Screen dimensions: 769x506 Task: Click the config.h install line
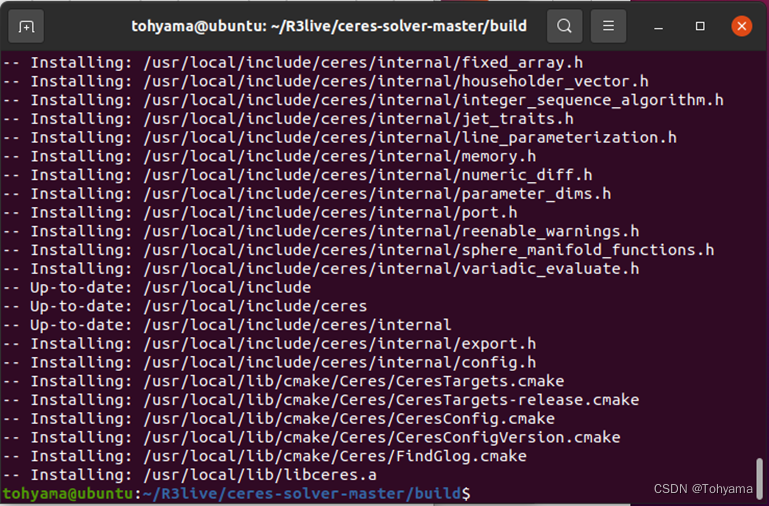[x=269, y=363]
